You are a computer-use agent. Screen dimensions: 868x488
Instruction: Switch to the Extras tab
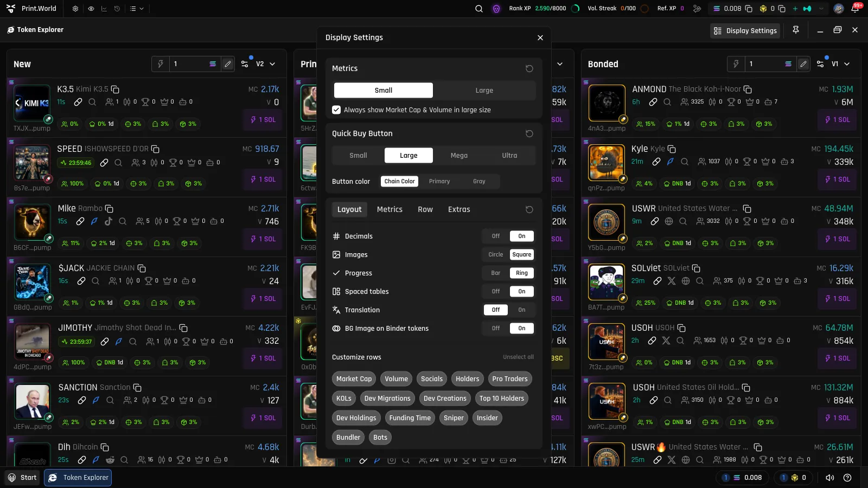coord(459,209)
